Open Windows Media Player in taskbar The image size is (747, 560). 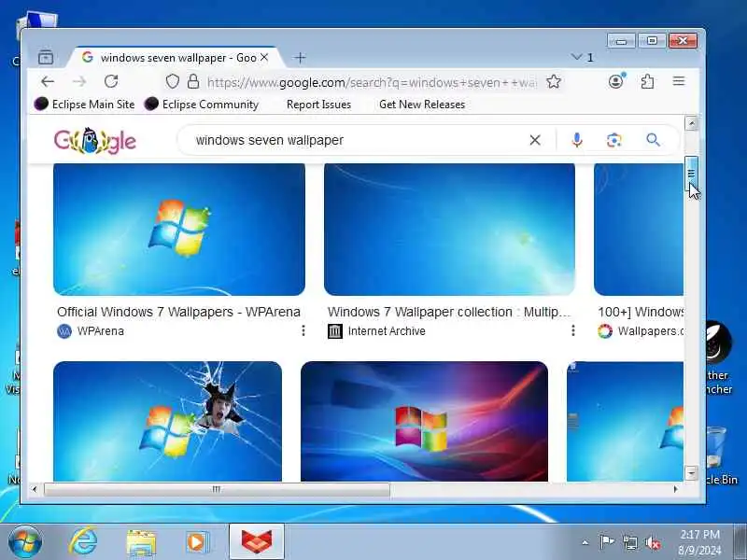pos(197,542)
